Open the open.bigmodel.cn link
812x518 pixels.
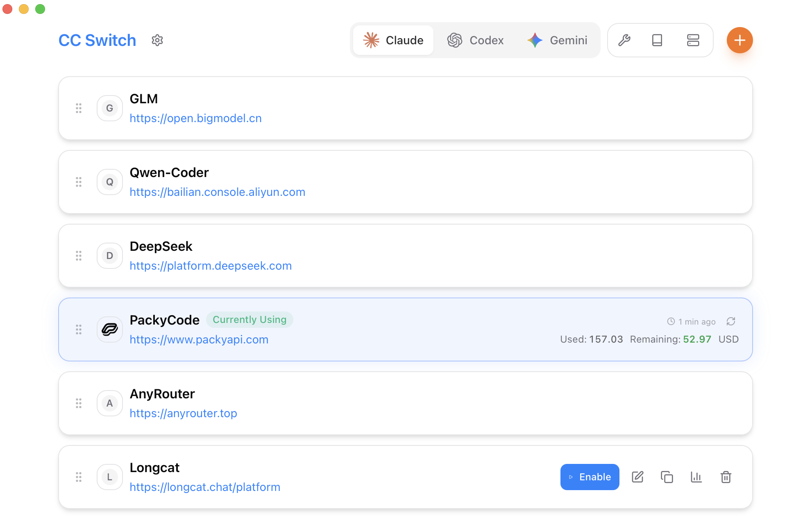click(195, 118)
